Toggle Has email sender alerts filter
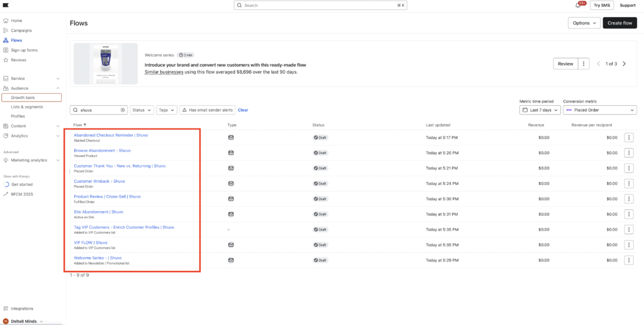The image size is (644, 325). tap(207, 110)
